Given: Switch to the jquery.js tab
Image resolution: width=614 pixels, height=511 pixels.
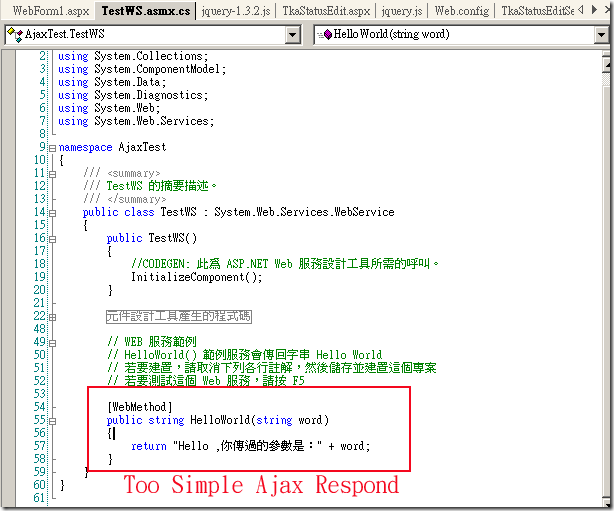Looking at the screenshot, I should pos(398,11).
